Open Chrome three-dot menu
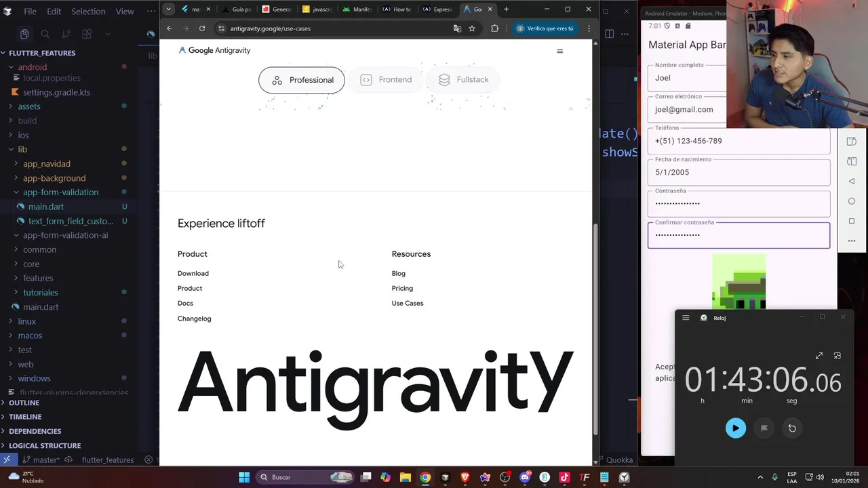868x488 pixels. pyautogui.click(x=589, y=28)
